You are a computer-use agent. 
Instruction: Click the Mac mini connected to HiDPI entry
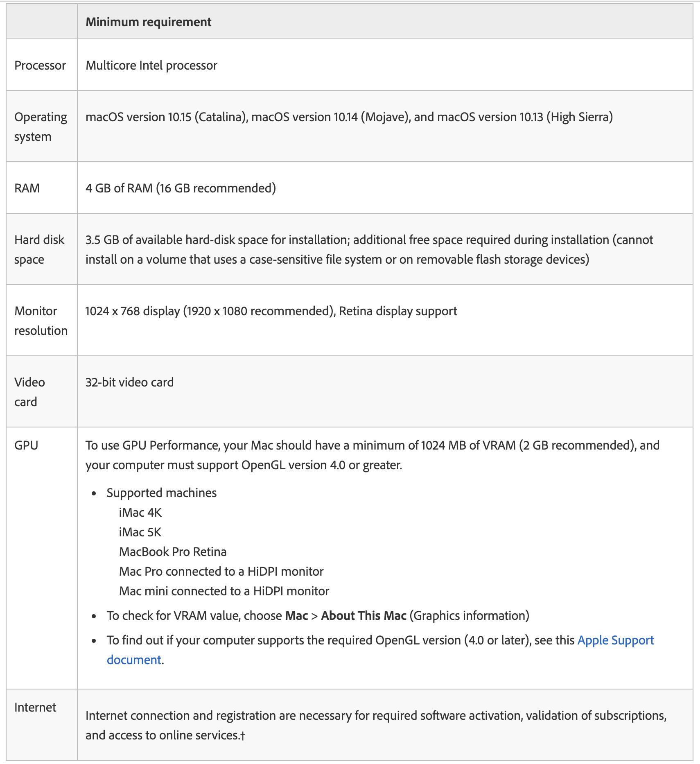(x=224, y=591)
